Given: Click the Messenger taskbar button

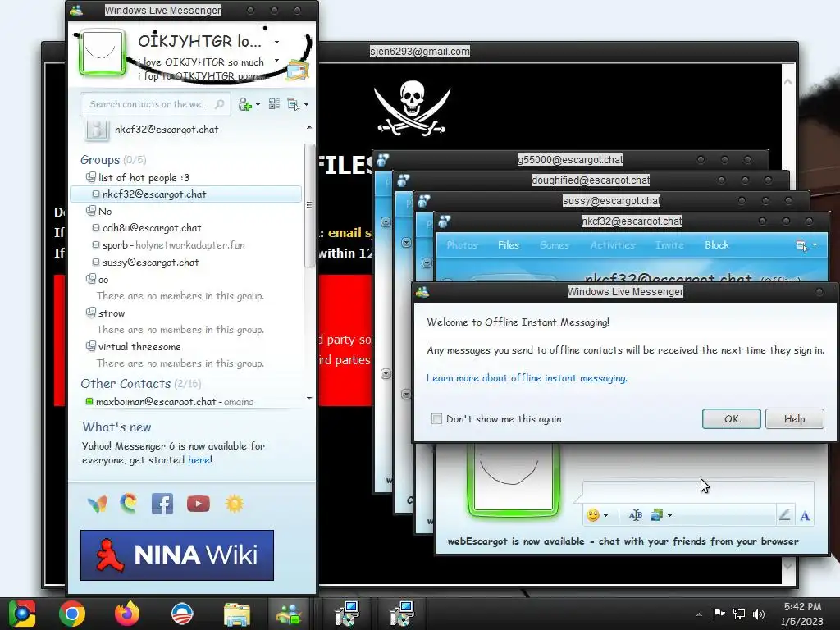Looking at the screenshot, I should (289, 614).
